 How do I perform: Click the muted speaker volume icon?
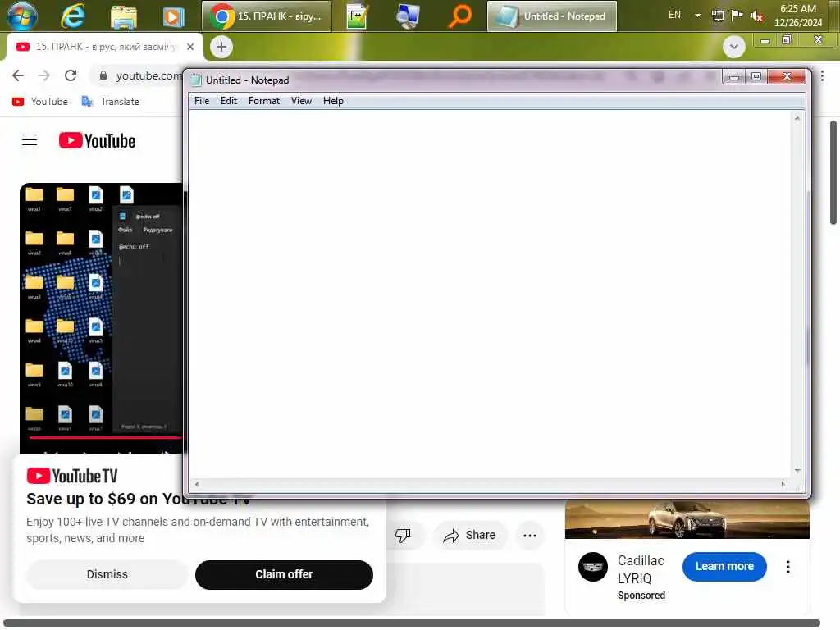coord(756,16)
